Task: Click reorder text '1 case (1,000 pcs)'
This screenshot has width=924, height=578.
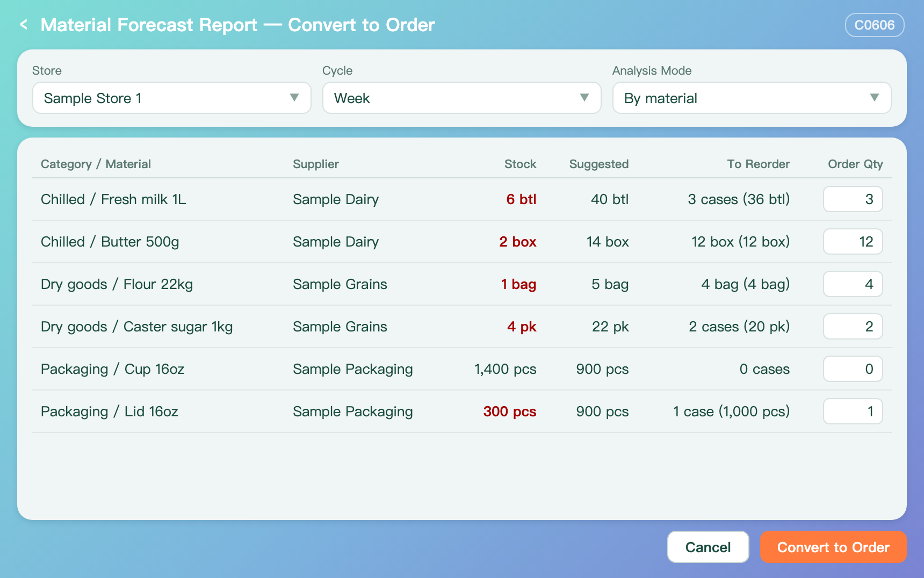Action: (732, 411)
